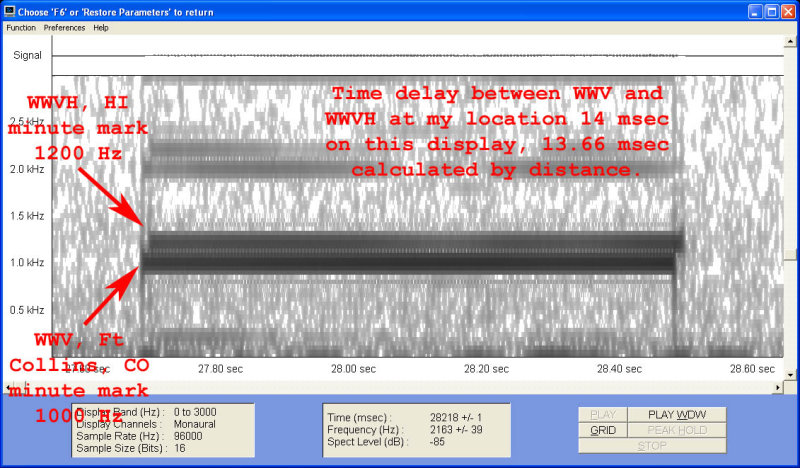The height and width of the screenshot is (468, 800).
Task: Open the Preferences menu
Action: coord(64,28)
